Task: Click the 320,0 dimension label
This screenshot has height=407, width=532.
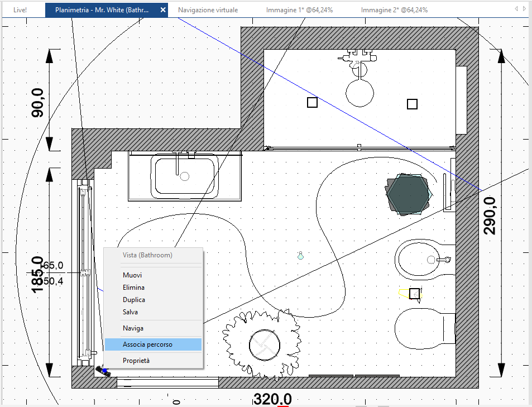Action: (x=273, y=399)
